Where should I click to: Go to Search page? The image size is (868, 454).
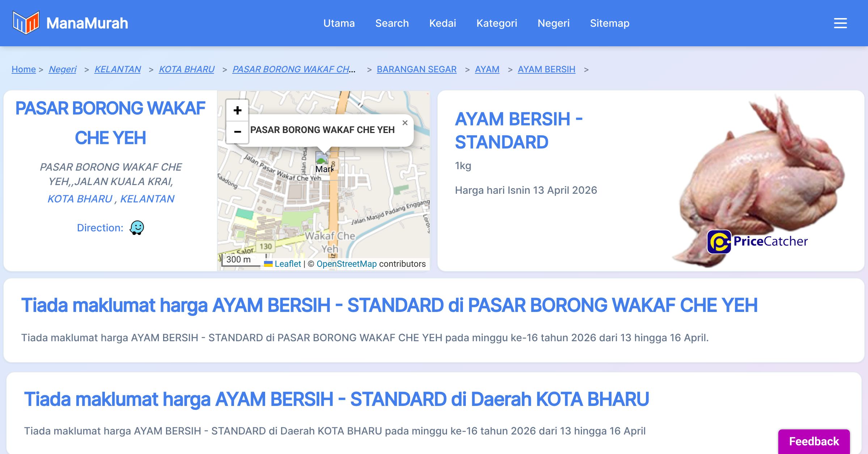click(x=392, y=23)
